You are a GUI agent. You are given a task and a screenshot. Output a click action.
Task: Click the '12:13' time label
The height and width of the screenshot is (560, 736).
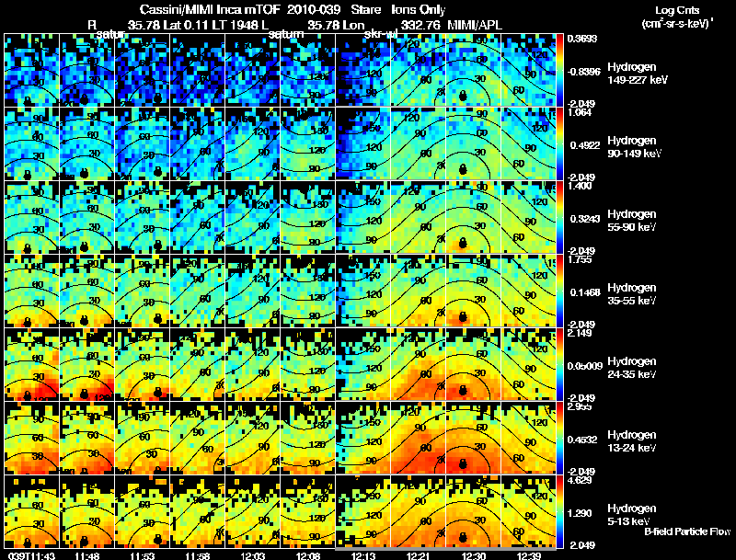pos(363,555)
